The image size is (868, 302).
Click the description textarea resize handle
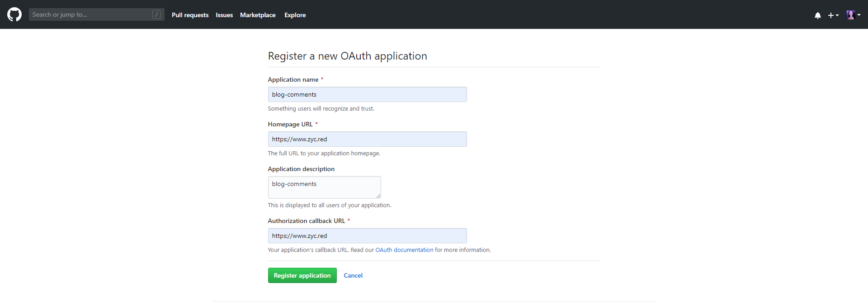(378, 195)
